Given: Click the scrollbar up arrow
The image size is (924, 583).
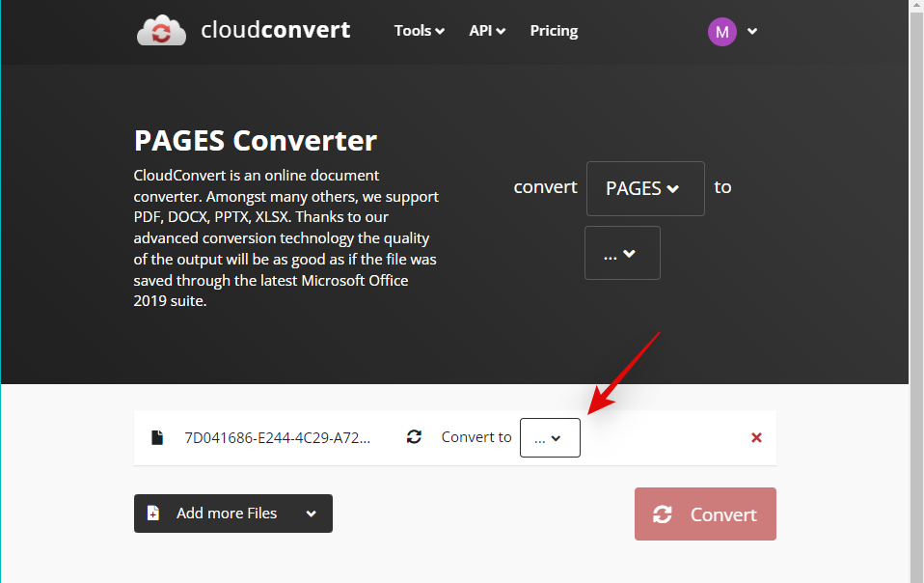Looking at the screenshot, I should [916, 7].
